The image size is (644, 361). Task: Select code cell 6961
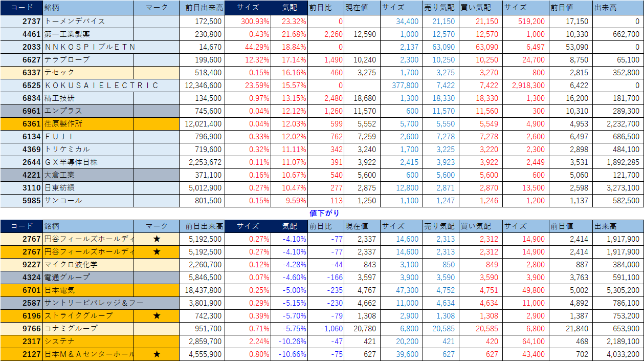point(21,111)
